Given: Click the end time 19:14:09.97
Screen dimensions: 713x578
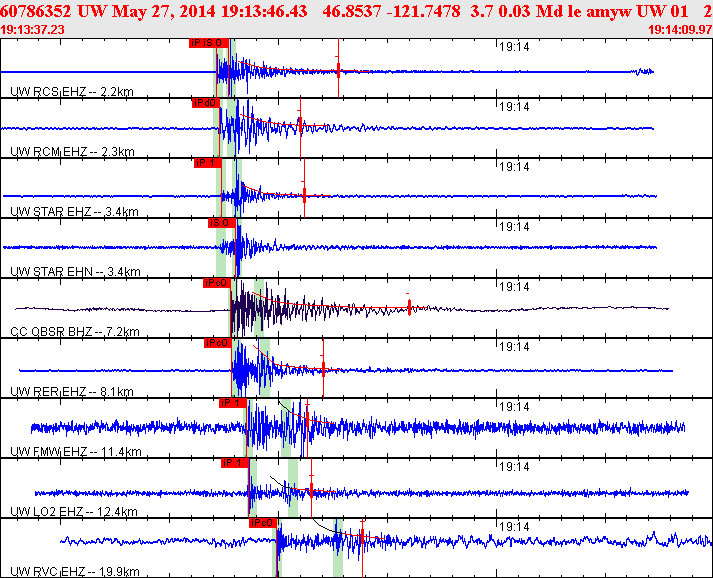Looking at the screenshot, I should (x=680, y=30).
